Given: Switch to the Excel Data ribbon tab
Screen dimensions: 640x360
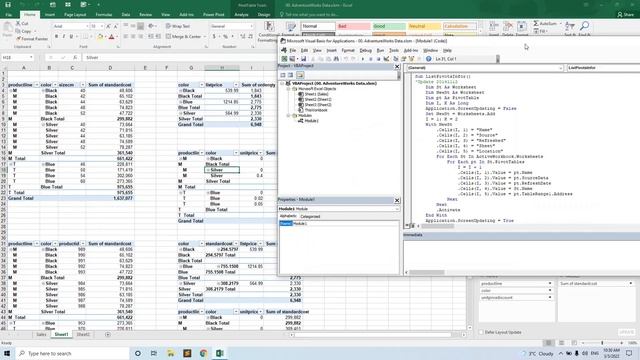Looking at the screenshot, I should pyautogui.click(x=126, y=14).
